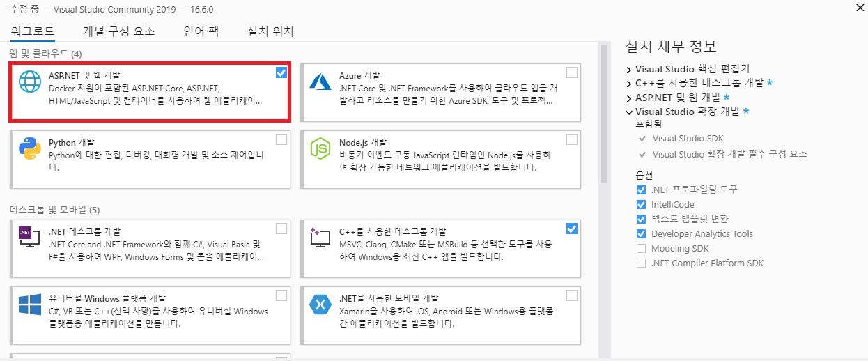Image resolution: width=868 pixels, height=361 pixels.
Task: Check the Python 개발 workload checkbox
Action: click(x=281, y=139)
